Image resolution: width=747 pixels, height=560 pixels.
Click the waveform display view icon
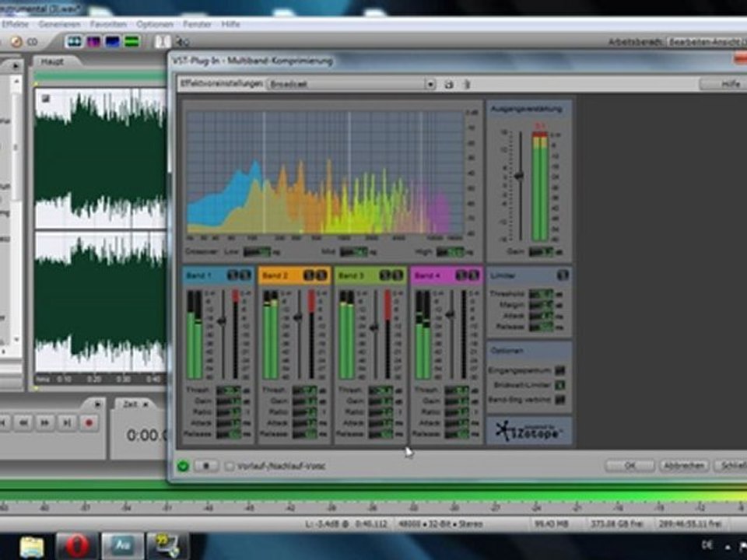pyautogui.click(x=75, y=41)
